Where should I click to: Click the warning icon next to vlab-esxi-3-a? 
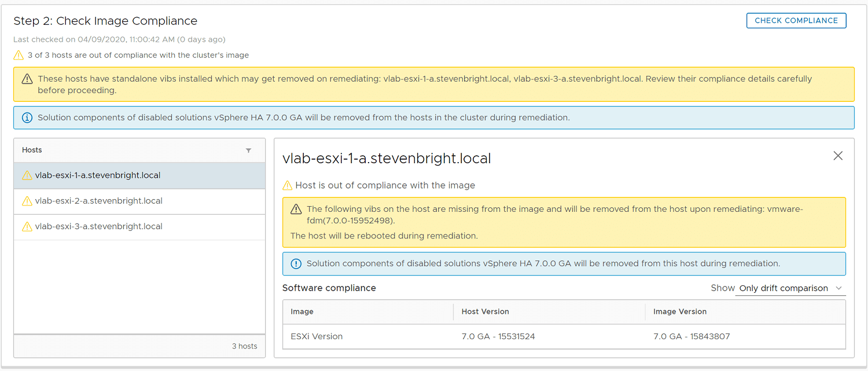click(26, 226)
